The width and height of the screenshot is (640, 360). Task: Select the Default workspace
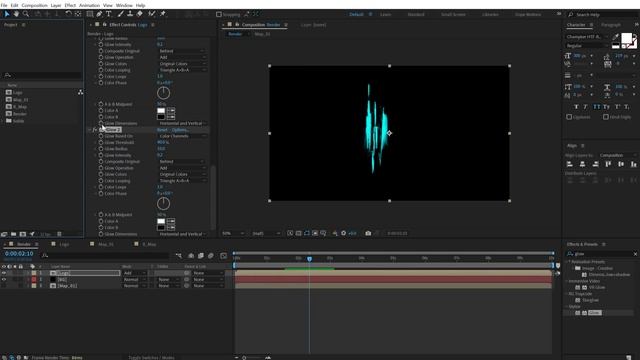coord(356,14)
